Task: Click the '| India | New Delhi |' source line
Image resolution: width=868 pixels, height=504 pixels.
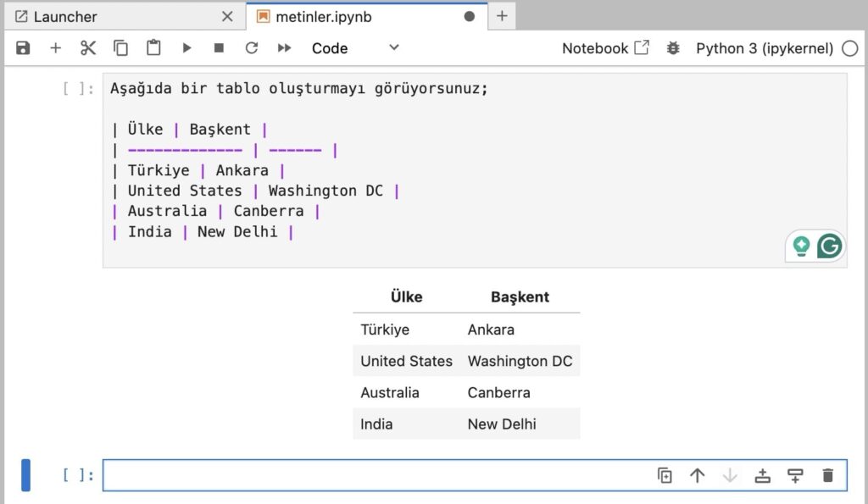Action: pyautogui.click(x=202, y=232)
